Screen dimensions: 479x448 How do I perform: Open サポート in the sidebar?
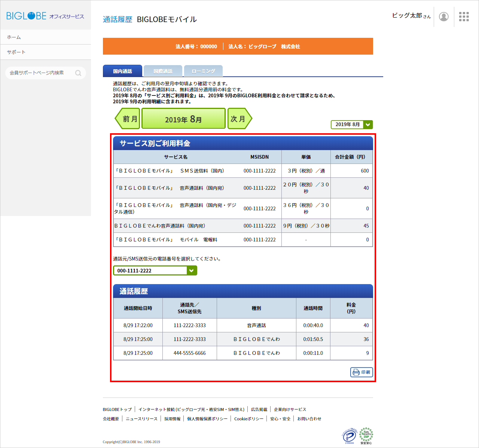click(45, 52)
